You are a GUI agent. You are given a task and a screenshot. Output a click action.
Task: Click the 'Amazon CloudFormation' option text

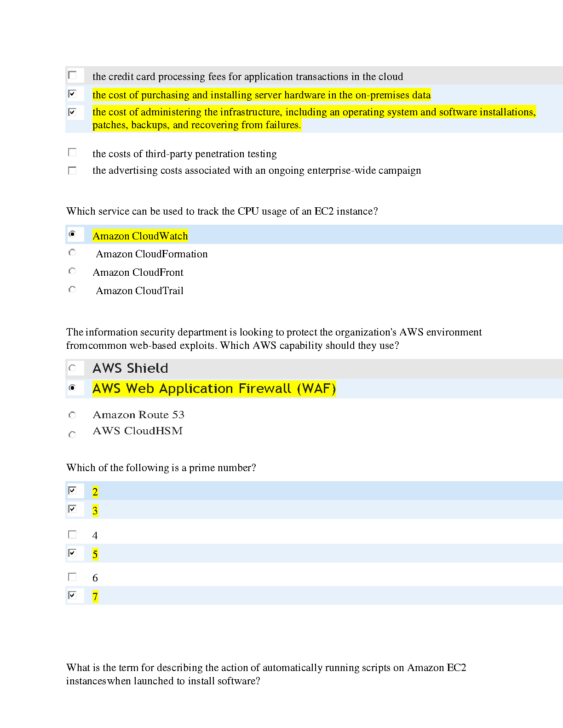[152, 254]
